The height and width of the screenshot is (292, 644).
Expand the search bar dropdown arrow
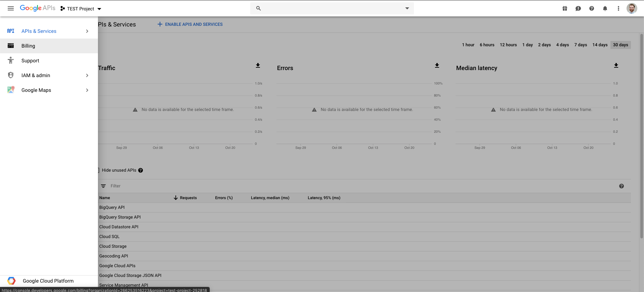point(407,8)
